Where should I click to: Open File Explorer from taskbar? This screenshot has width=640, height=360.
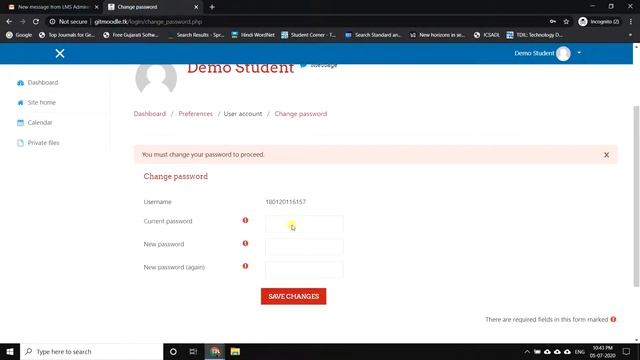pyautogui.click(x=235, y=351)
